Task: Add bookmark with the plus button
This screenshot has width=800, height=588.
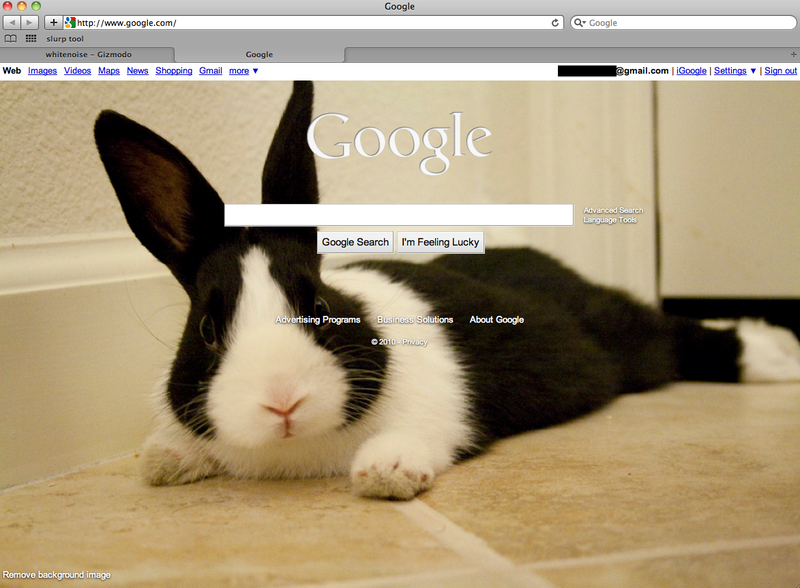Action: coord(53,22)
